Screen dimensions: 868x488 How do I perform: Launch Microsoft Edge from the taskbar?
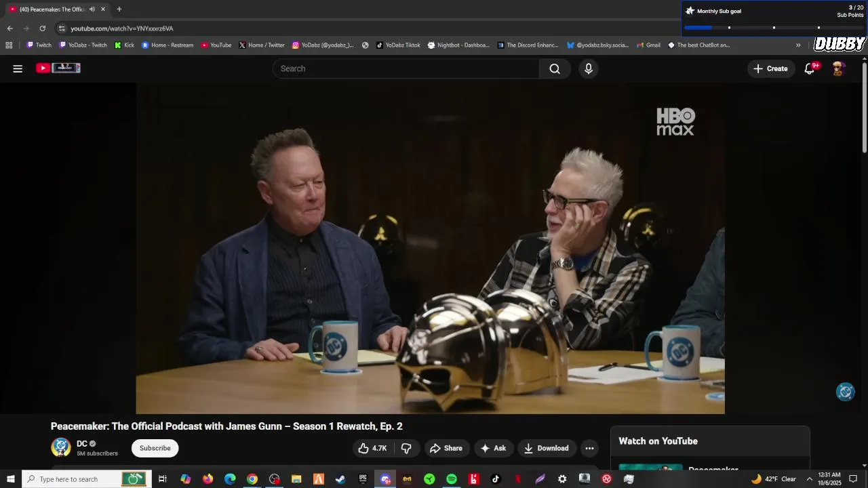click(230, 479)
